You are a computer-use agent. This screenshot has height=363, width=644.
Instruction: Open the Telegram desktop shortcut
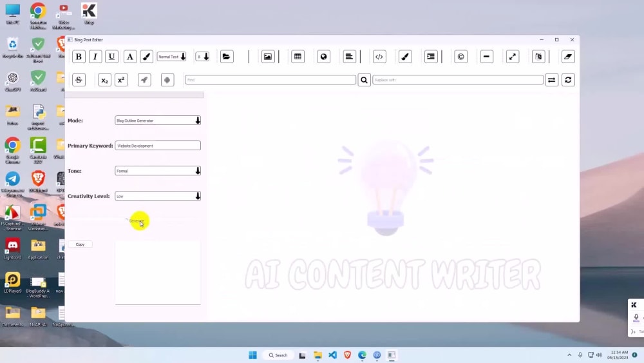(x=13, y=184)
